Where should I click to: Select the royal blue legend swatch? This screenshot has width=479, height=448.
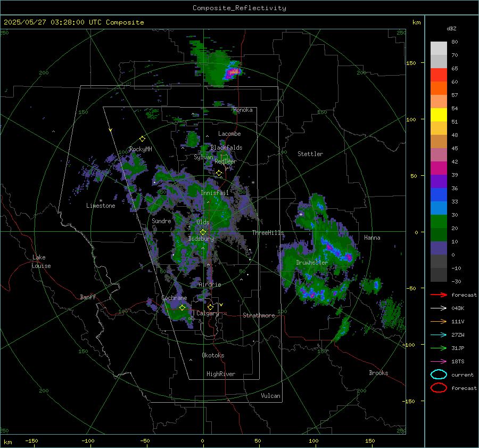pos(439,194)
